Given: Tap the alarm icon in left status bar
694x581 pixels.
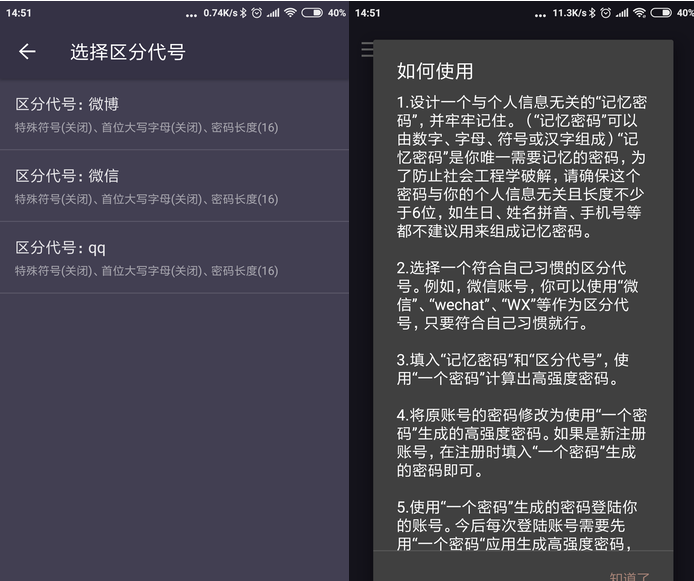Looking at the screenshot, I should tap(257, 13).
